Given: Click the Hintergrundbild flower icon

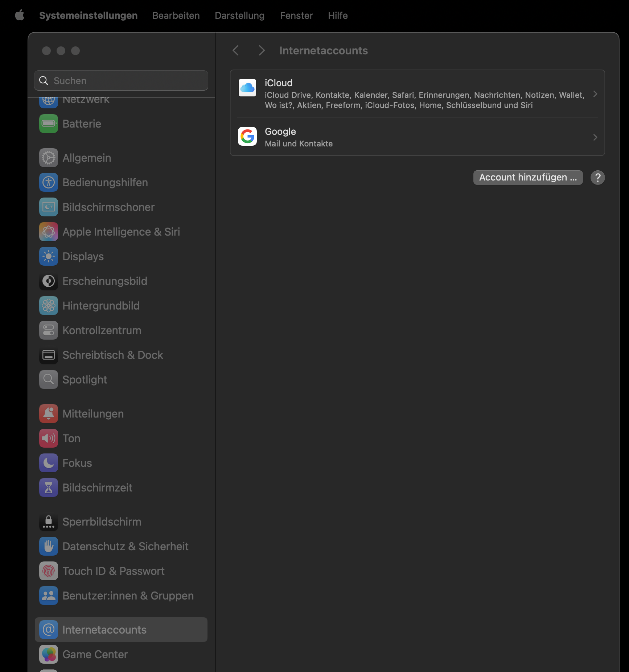Looking at the screenshot, I should [x=49, y=306].
